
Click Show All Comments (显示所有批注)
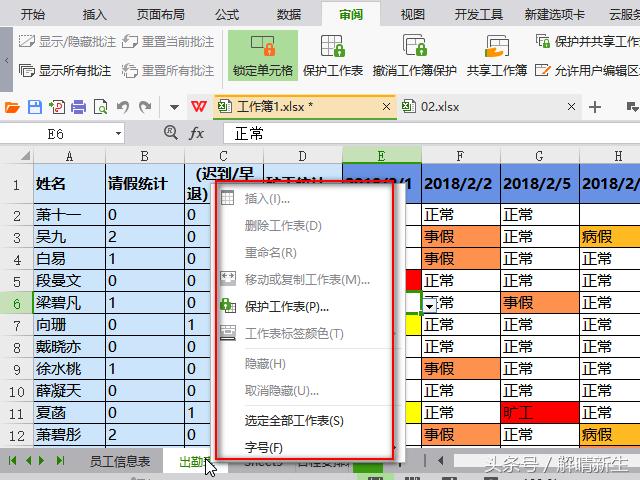pyautogui.click(x=65, y=71)
